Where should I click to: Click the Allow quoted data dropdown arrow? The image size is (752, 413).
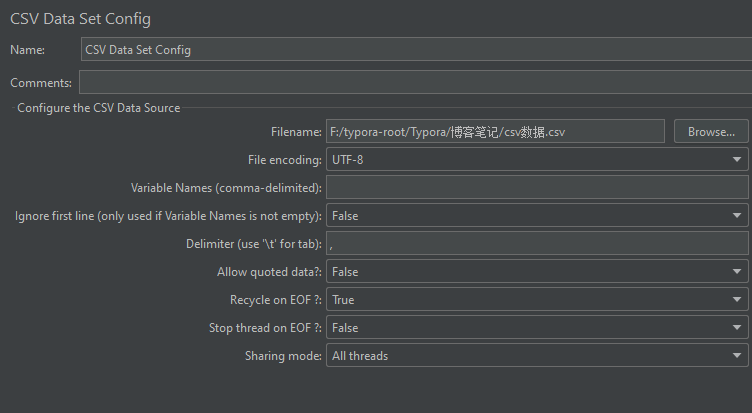pyautogui.click(x=738, y=272)
